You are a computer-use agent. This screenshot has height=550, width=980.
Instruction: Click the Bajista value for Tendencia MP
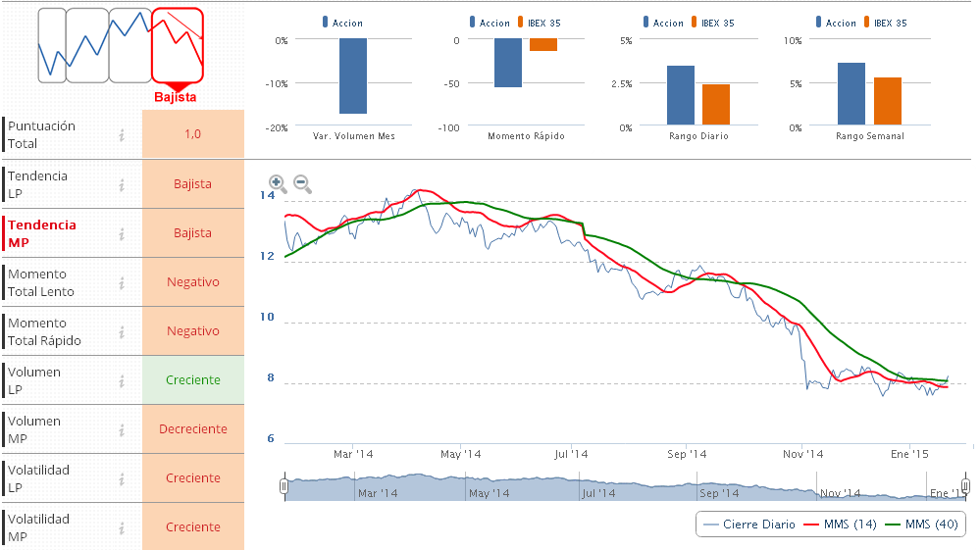tap(193, 233)
